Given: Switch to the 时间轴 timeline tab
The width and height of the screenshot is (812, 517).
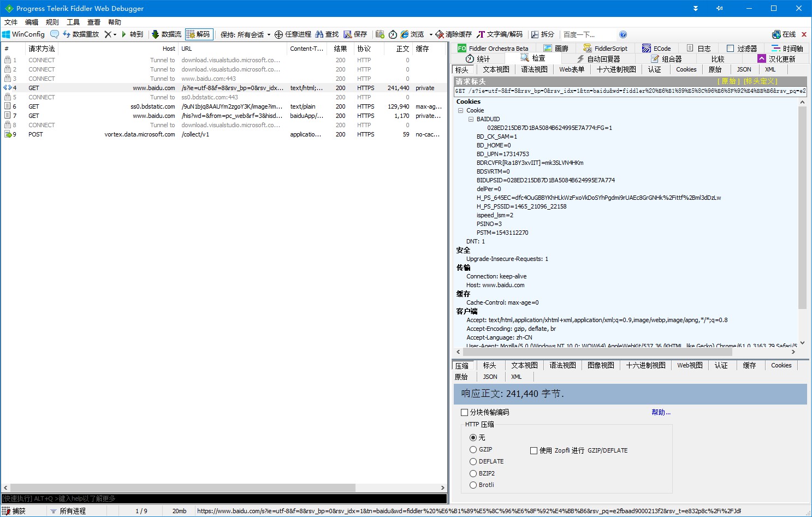Looking at the screenshot, I should point(787,49).
